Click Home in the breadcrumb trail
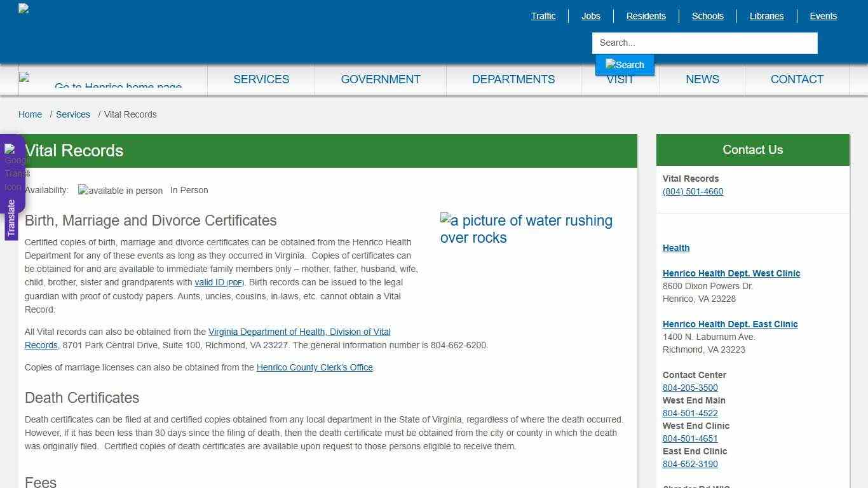The height and width of the screenshot is (488, 868). (30, 114)
